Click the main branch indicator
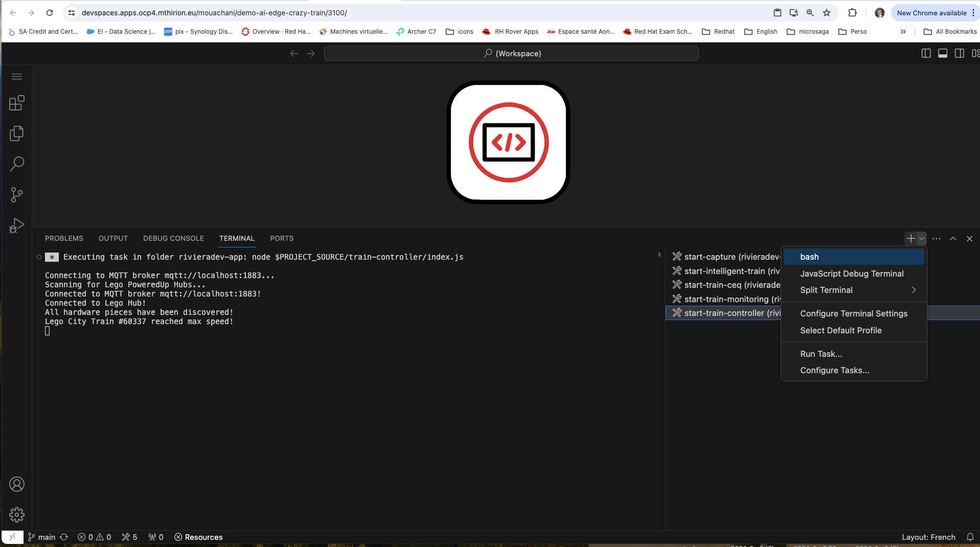The width and height of the screenshot is (980, 547). coord(41,537)
